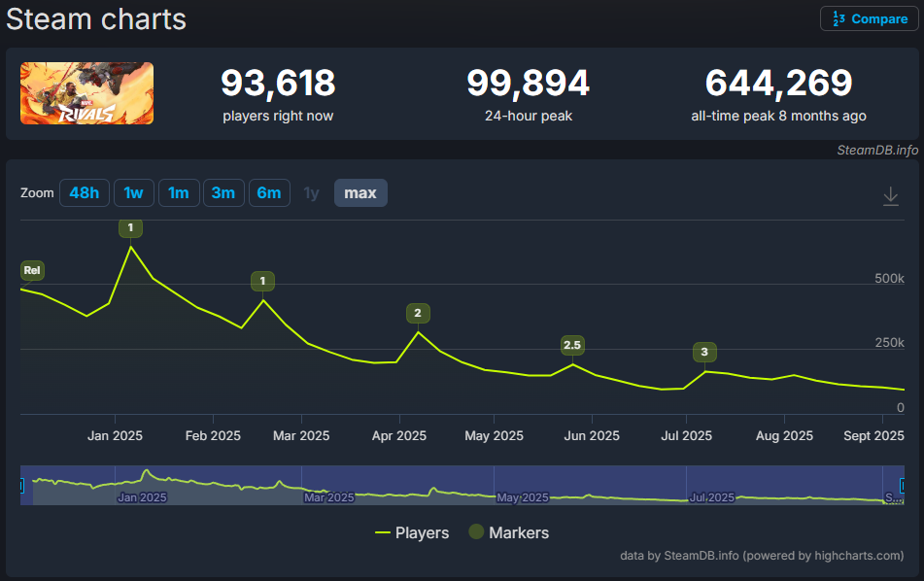This screenshot has height=581, width=924.
Task: Open the Marvel Rivals game thumbnail
Action: coord(86,93)
